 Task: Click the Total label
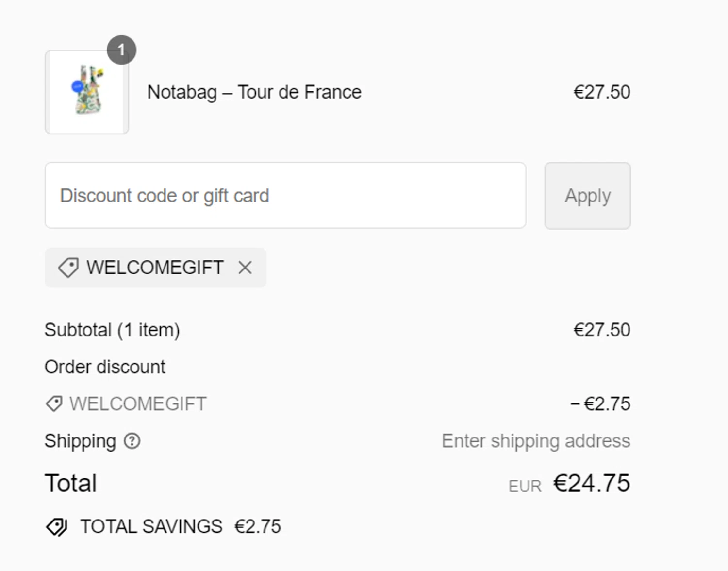click(71, 483)
